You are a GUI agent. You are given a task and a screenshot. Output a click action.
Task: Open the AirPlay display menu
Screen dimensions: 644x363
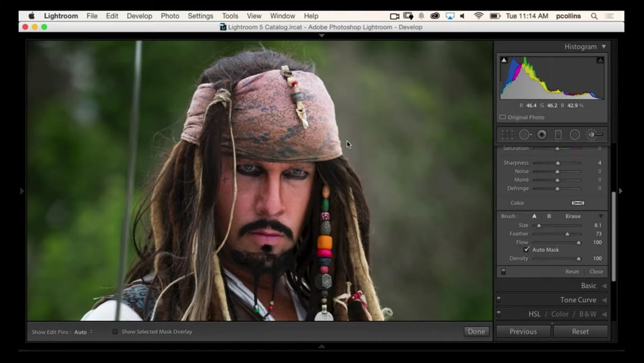tap(450, 16)
